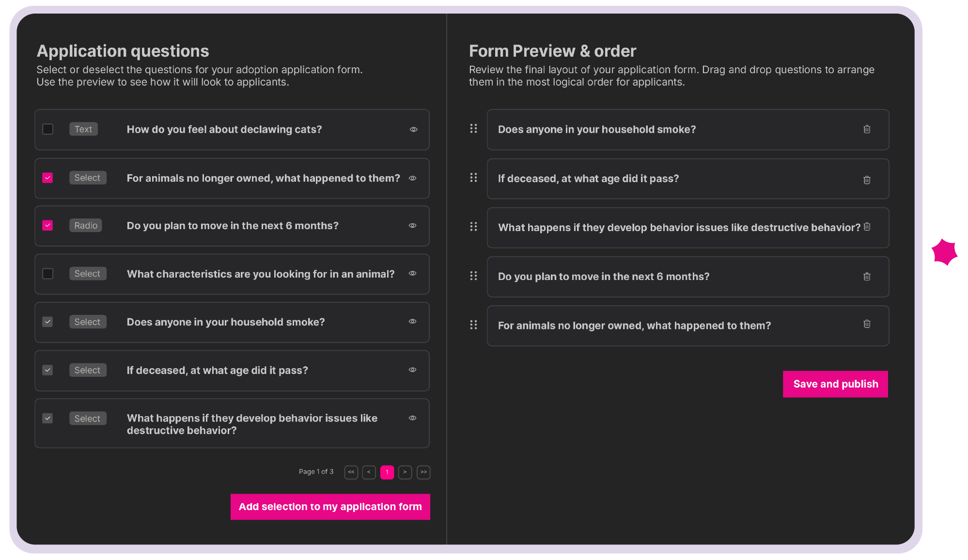Remove 'Do you plan to move' from form preview
This screenshot has width=968, height=560.
[x=867, y=277]
